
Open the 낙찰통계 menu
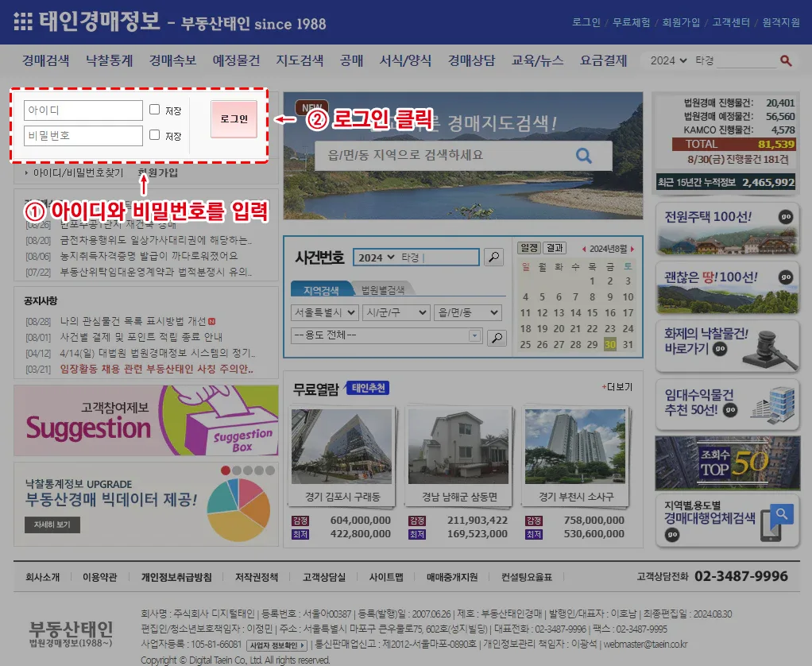coord(110,60)
